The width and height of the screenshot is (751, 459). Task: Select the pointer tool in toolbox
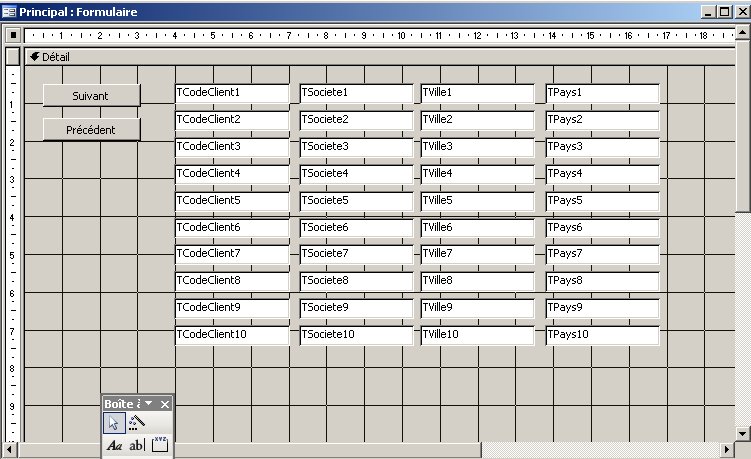point(113,423)
